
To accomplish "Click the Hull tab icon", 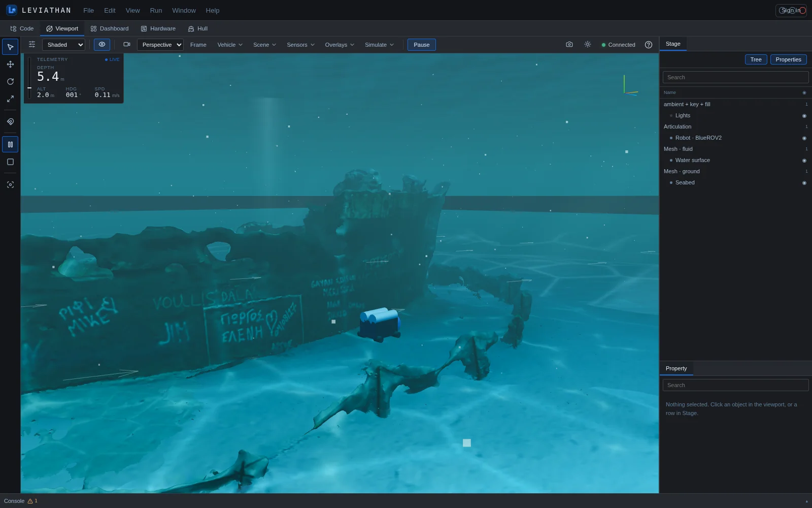I will click(191, 28).
